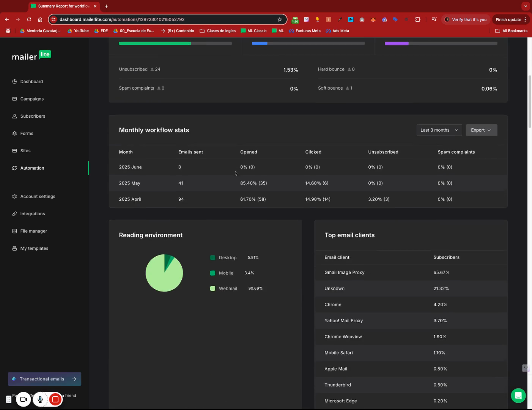Screen dimensions: 532x410
Task: Click the Account settings gear icon
Action: point(14,196)
